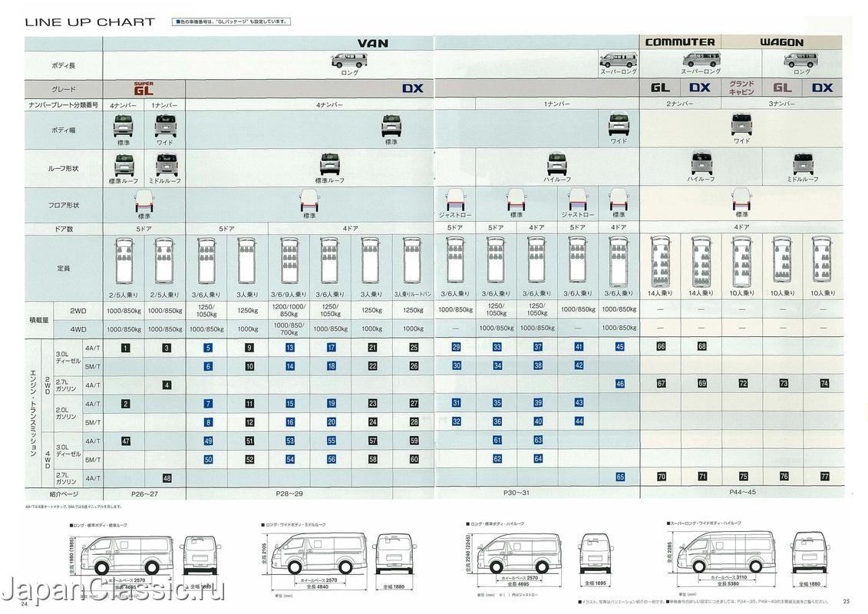
Task: Select the wide-body rear view under 1ナンバー Super GL
Action: point(165,126)
